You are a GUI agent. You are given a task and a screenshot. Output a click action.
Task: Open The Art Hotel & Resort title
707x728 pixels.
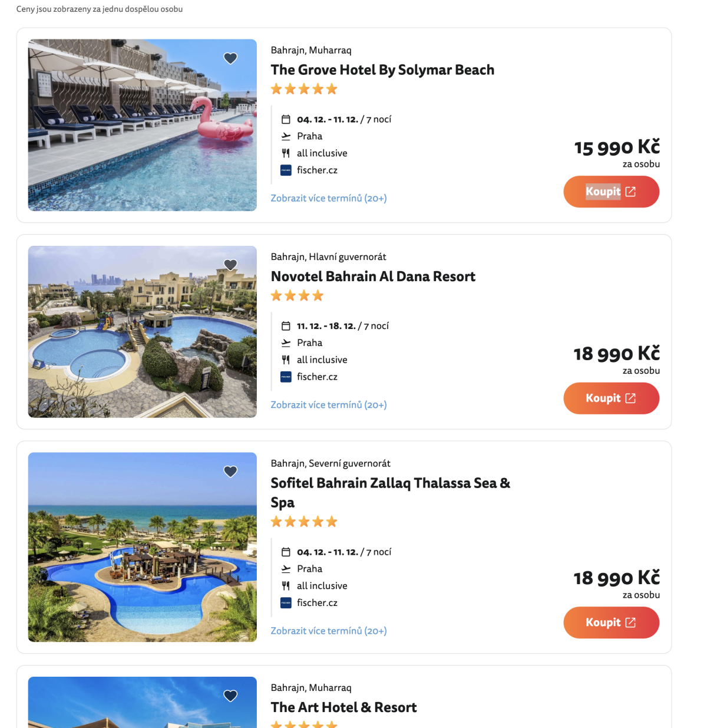pos(343,707)
